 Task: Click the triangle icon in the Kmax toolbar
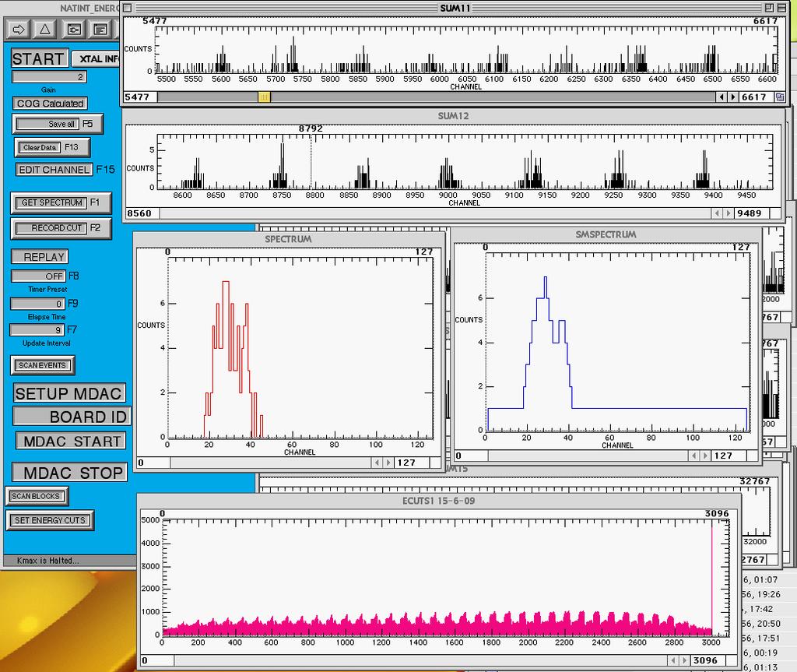44,30
